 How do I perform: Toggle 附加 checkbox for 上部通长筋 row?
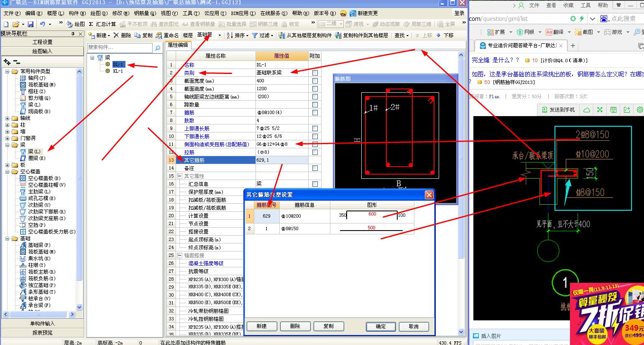point(315,128)
